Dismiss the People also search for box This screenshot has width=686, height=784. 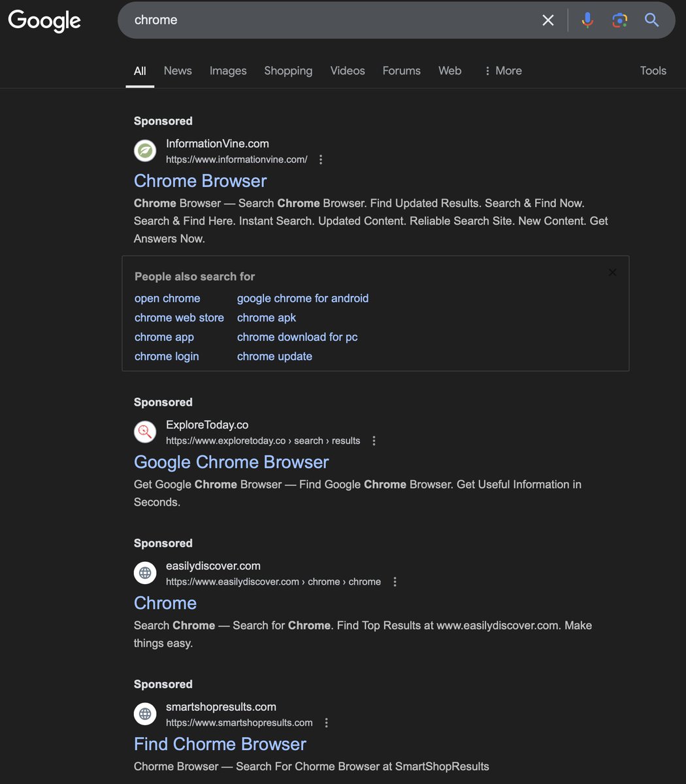[x=612, y=272]
